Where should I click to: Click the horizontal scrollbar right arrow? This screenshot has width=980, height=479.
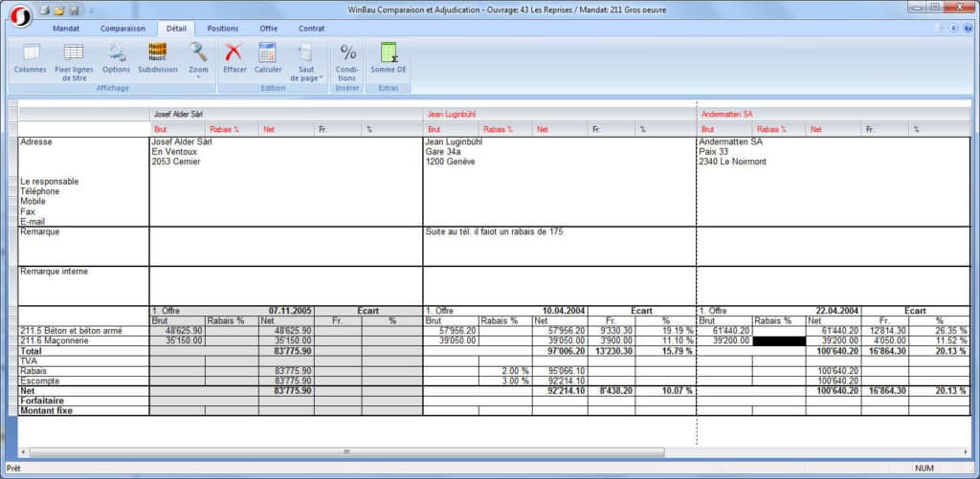pos(966,451)
